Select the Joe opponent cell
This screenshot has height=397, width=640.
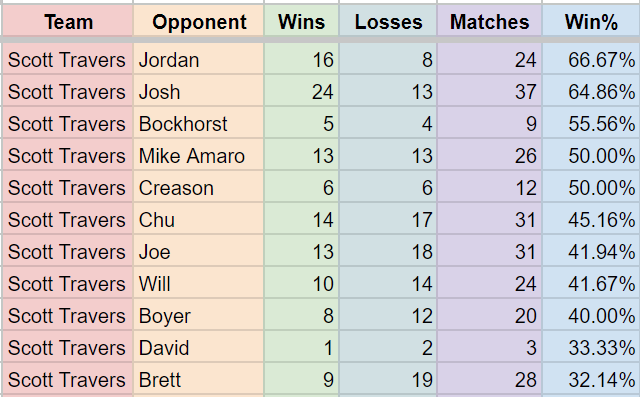pos(199,251)
